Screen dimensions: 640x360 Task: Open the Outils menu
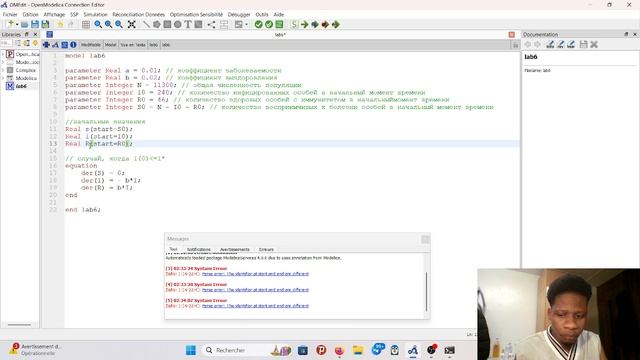[x=262, y=14]
